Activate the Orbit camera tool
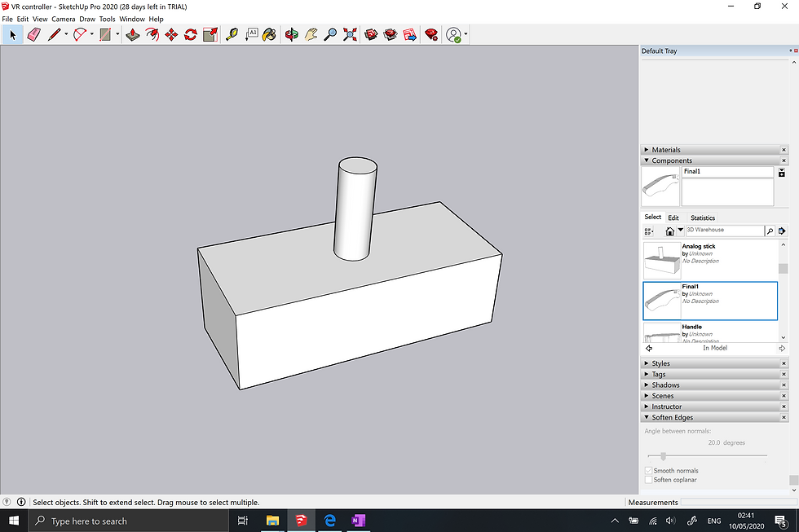The height and width of the screenshot is (532, 799). tap(292, 34)
